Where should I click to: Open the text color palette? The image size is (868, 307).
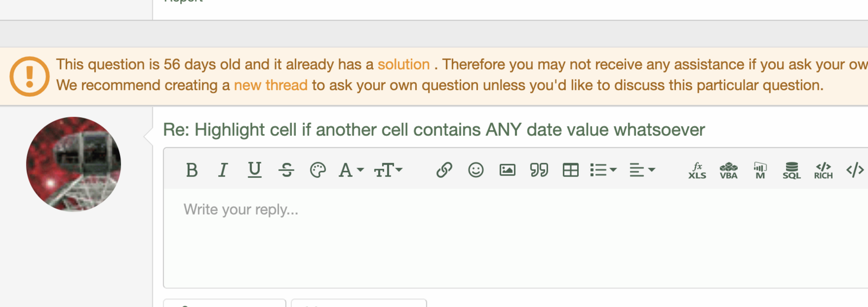318,171
